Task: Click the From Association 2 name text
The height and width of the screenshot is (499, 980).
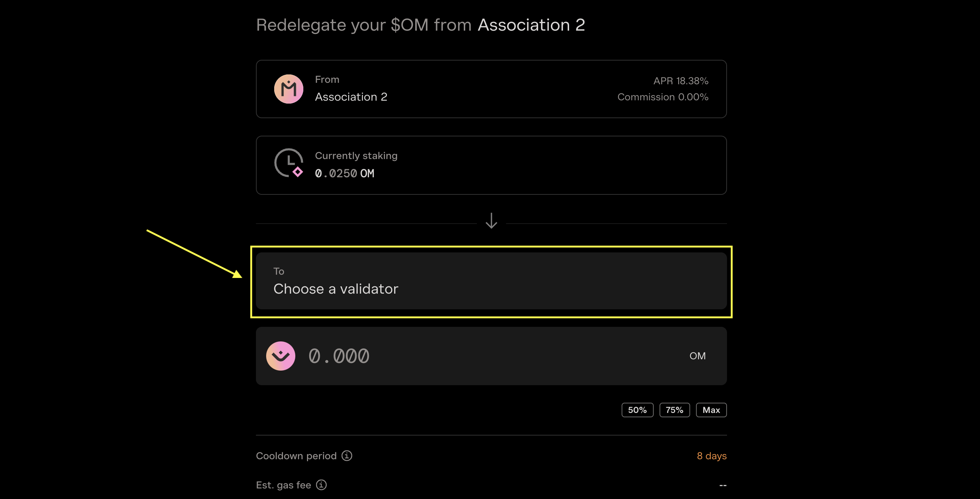Action: [351, 97]
